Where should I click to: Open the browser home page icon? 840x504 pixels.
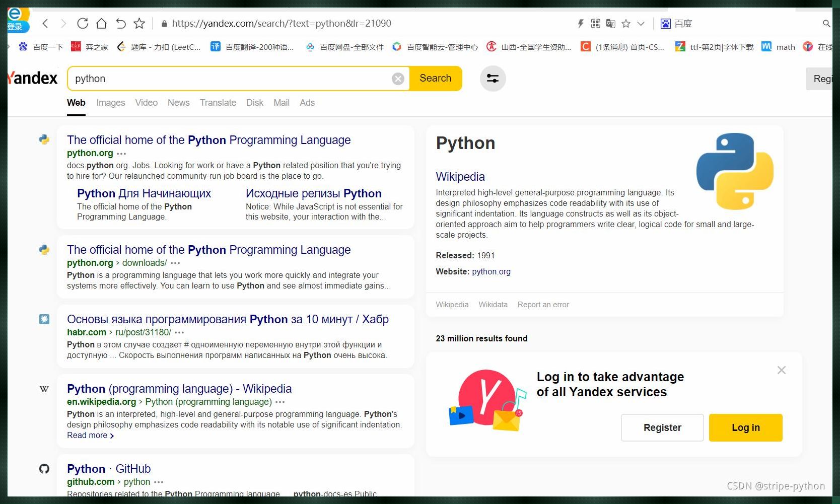tap(101, 23)
